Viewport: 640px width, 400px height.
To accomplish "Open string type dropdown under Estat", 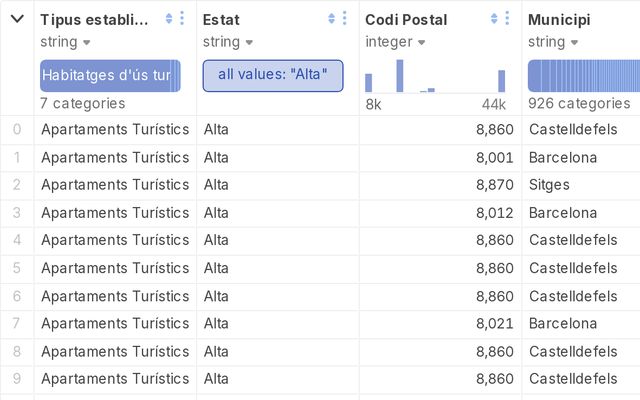I will (228, 42).
